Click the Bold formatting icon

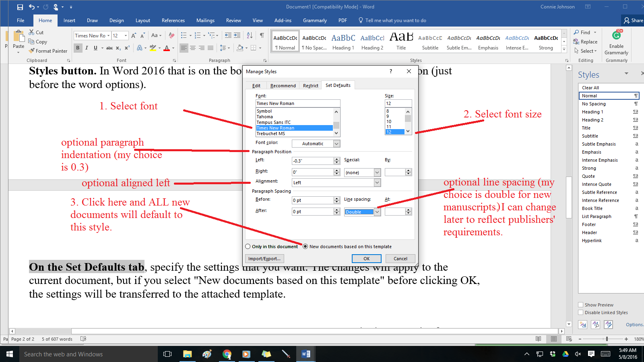78,48
